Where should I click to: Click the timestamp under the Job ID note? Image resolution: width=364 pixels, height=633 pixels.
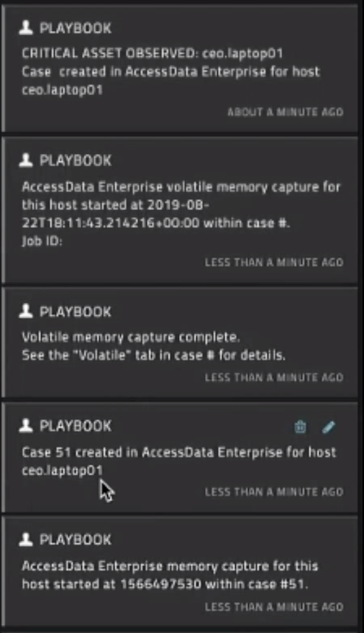pos(274,263)
